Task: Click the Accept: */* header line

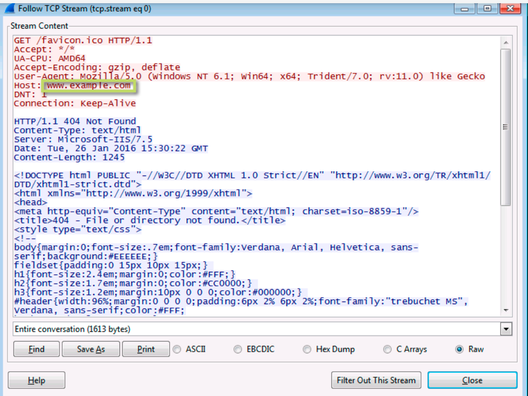Action: (44, 50)
